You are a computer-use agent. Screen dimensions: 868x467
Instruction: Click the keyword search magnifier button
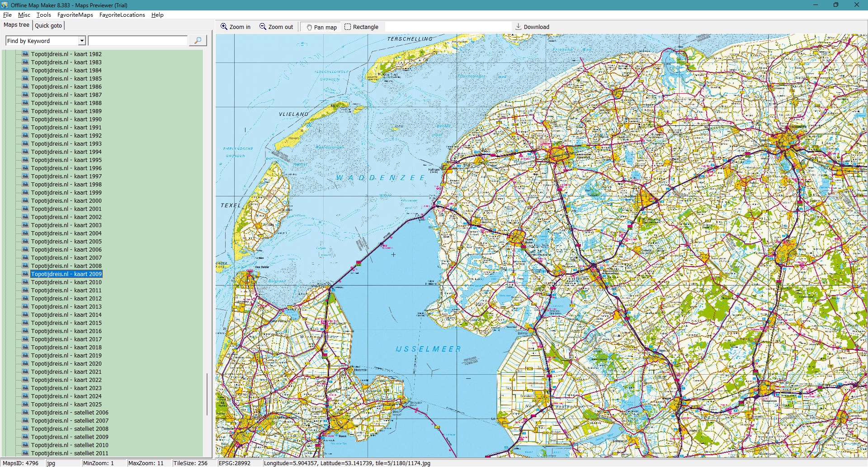coord(198,41)
